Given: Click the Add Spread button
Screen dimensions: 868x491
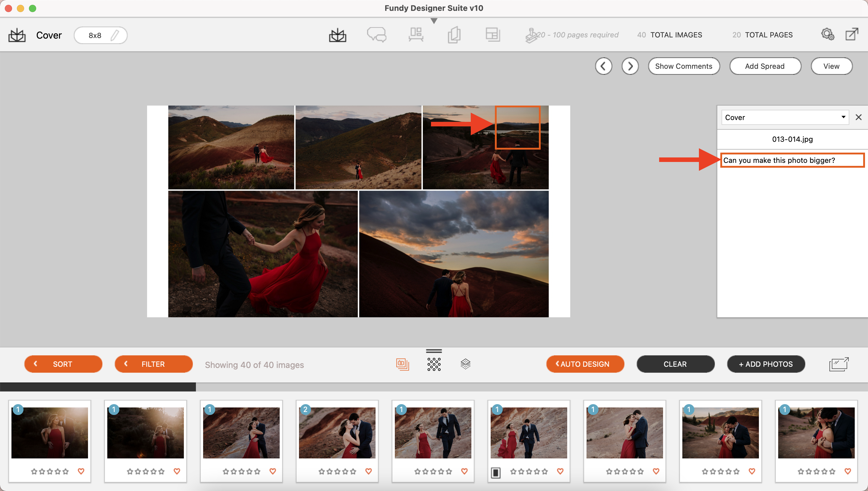Looking at the screenshot, I should (765, 66).
